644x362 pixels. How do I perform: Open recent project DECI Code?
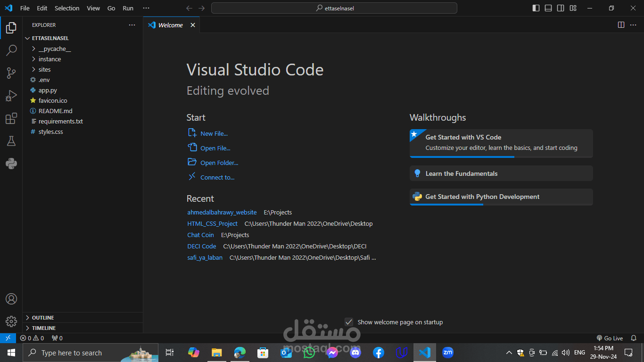(x=202, y=247)
